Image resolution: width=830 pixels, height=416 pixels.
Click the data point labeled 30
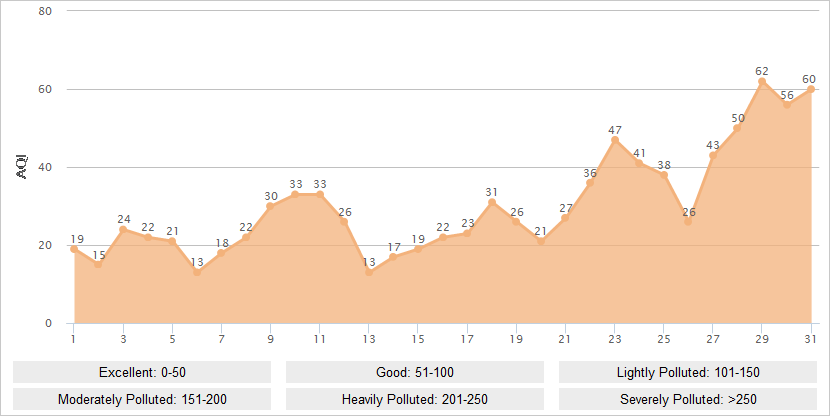[270, 206]
